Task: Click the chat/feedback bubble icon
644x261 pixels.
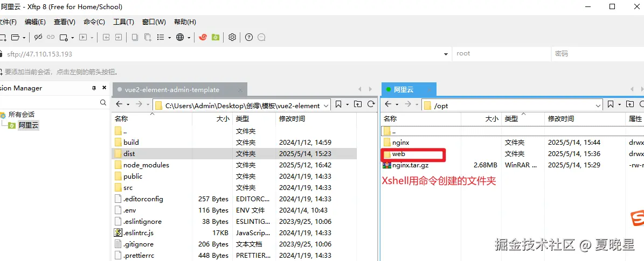Action: (x=261, y=37)
